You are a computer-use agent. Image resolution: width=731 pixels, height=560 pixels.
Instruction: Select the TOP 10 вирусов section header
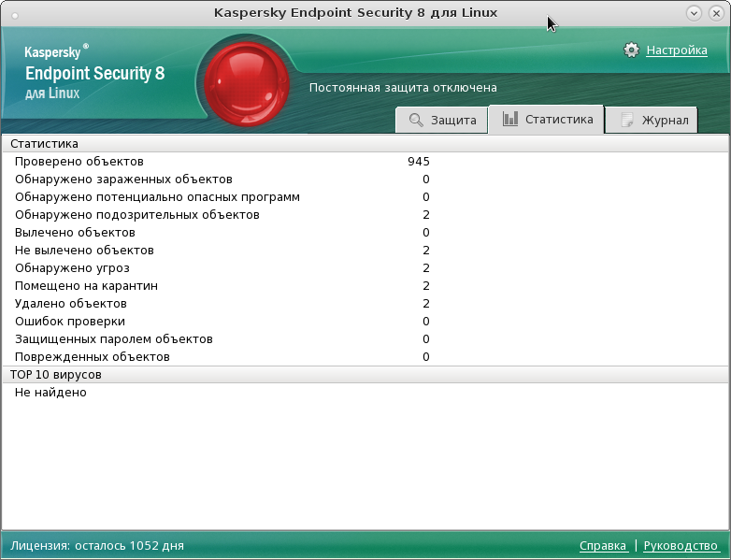(x=365, y=374)
